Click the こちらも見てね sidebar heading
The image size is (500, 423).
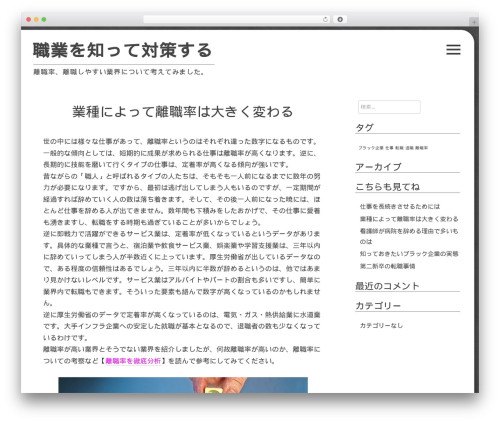pyautogui.click(x=388, y=187)
